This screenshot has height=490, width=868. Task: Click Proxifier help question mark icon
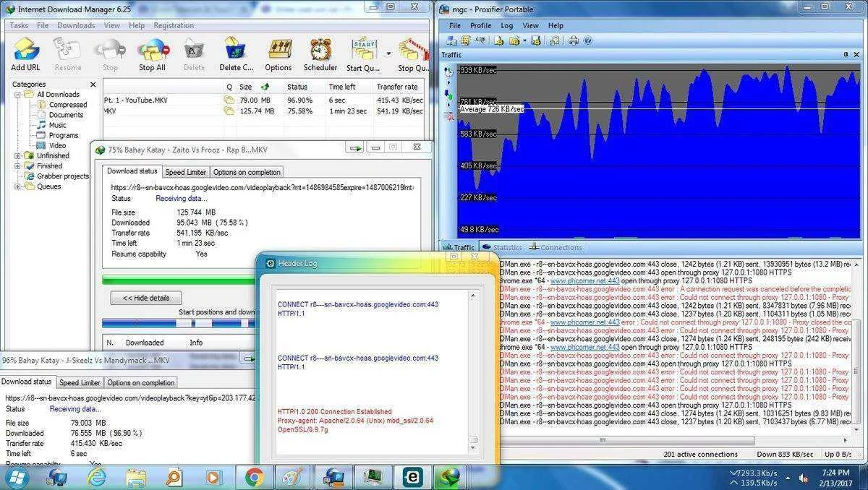(x=587, y=40)
